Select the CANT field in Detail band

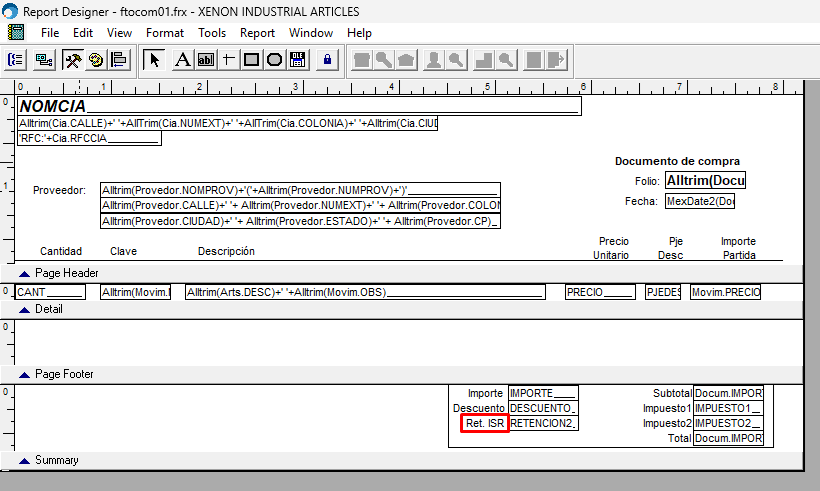(x=50, y=292)
